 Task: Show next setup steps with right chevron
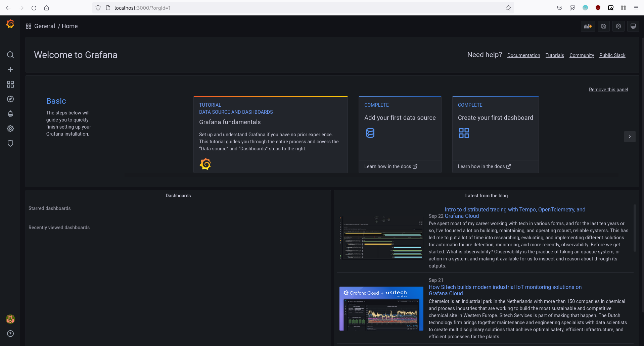tap(630, 137)
